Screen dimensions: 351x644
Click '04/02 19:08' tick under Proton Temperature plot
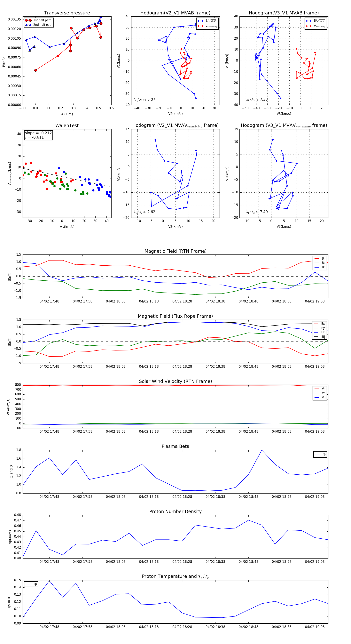click(315, 627)
